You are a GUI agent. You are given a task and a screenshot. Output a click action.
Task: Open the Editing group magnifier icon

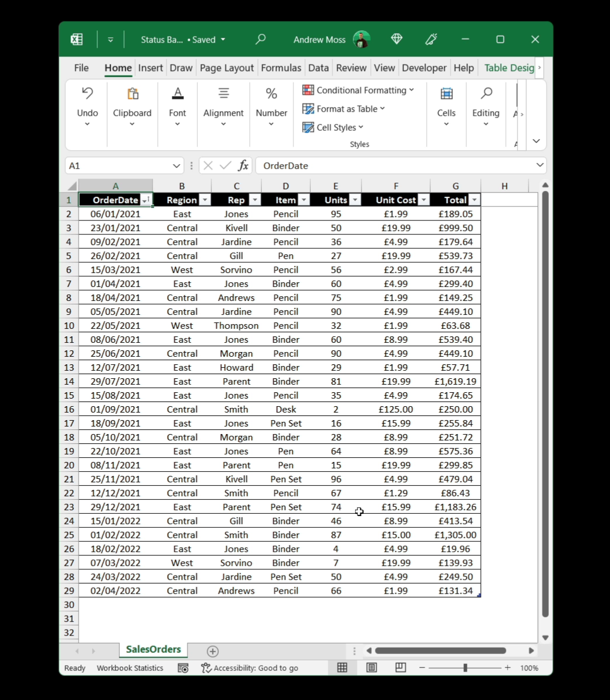[486, 94]
